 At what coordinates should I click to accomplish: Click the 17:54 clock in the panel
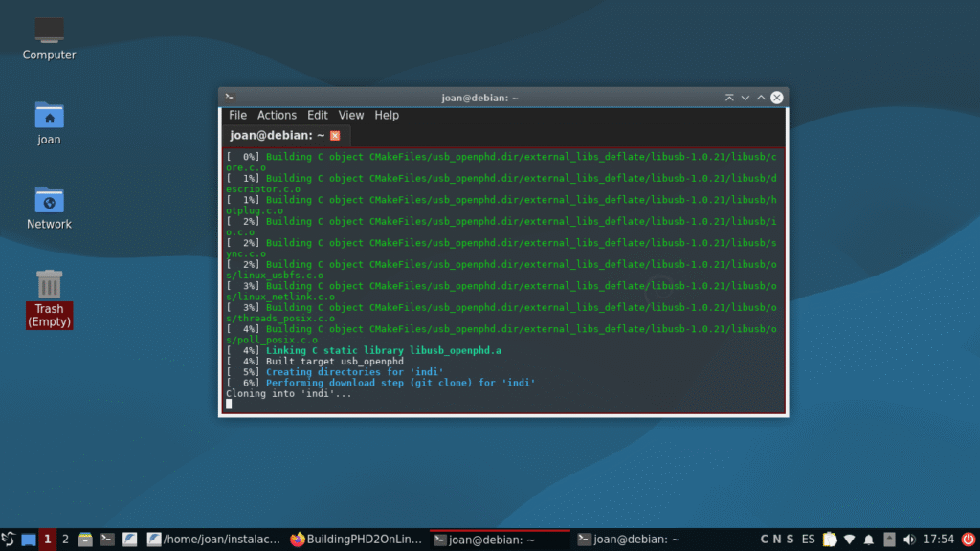(938, 540)
